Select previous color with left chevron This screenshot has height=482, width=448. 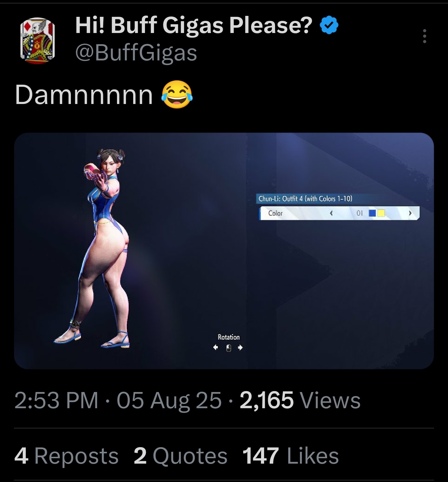[x=331, y=213]
